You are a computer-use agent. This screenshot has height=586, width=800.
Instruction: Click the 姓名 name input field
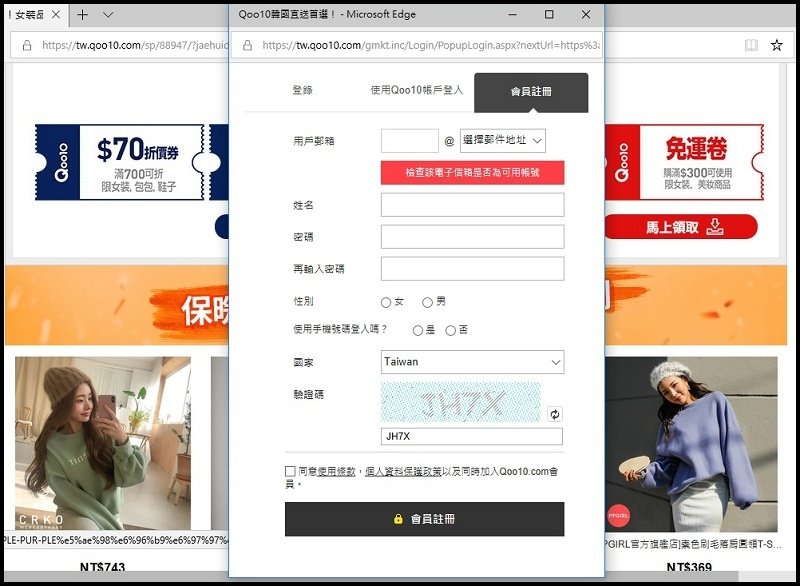pos(472,205)
